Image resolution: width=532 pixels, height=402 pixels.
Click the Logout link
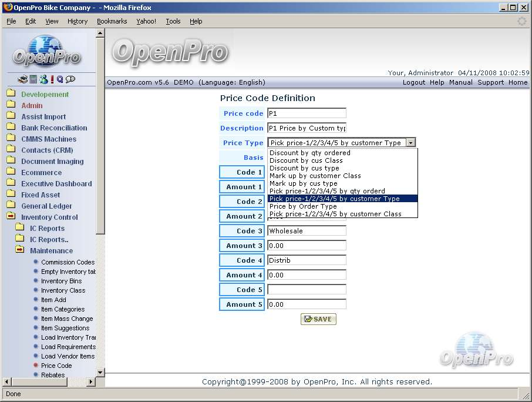(x=413, y=82)
